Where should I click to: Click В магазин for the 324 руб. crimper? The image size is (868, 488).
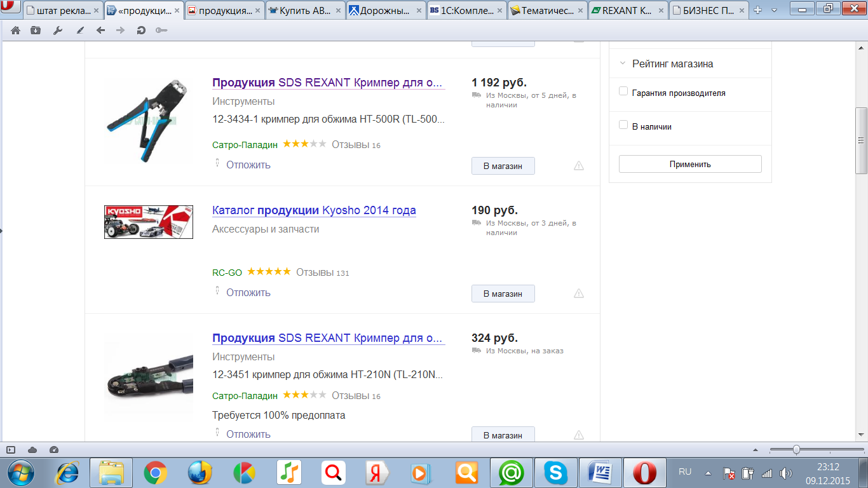(503, 435)
